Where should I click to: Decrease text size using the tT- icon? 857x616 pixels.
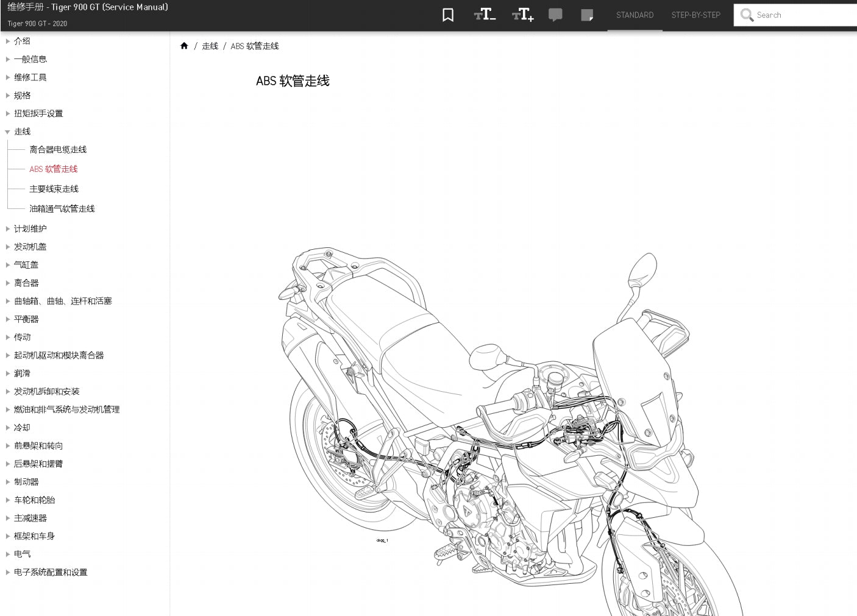point(485,15)
